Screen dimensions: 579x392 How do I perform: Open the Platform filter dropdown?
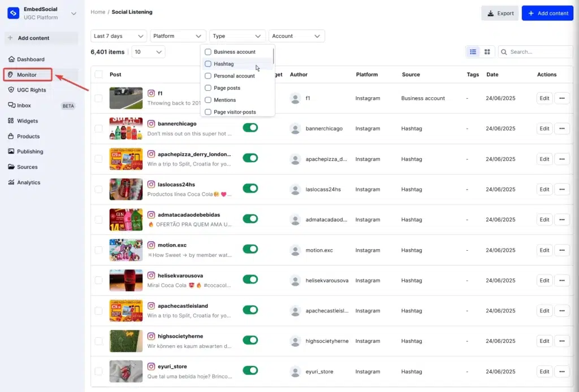point(178,36)
